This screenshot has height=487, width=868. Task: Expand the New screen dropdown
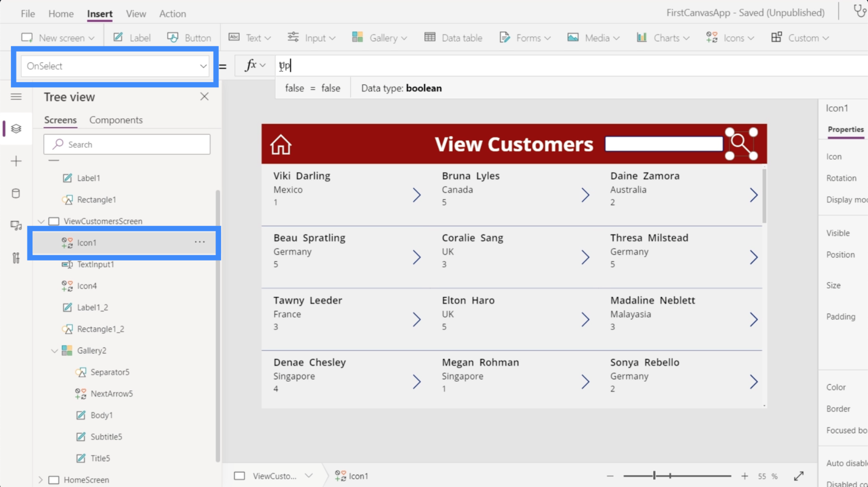58,38
